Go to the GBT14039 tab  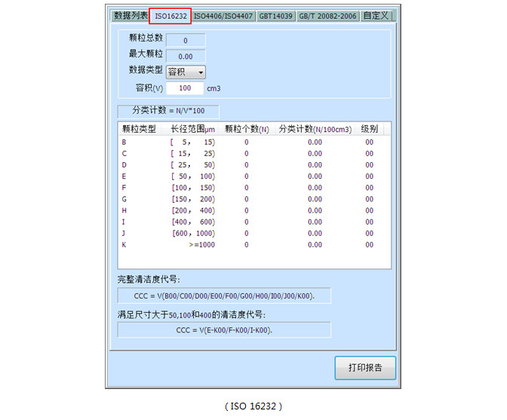click(275, 16)
